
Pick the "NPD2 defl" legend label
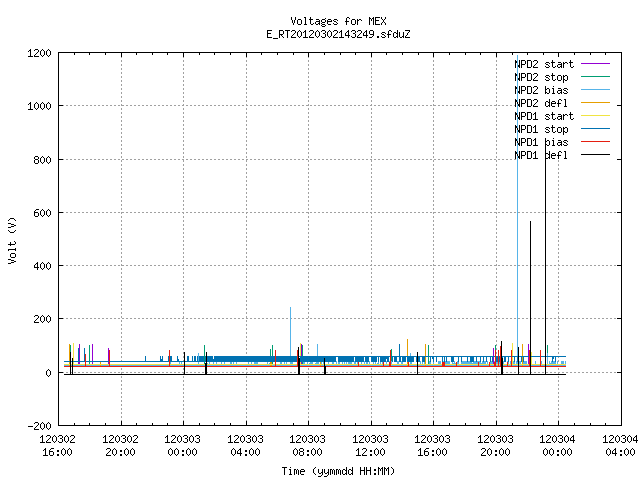click(x=541, y=103)
